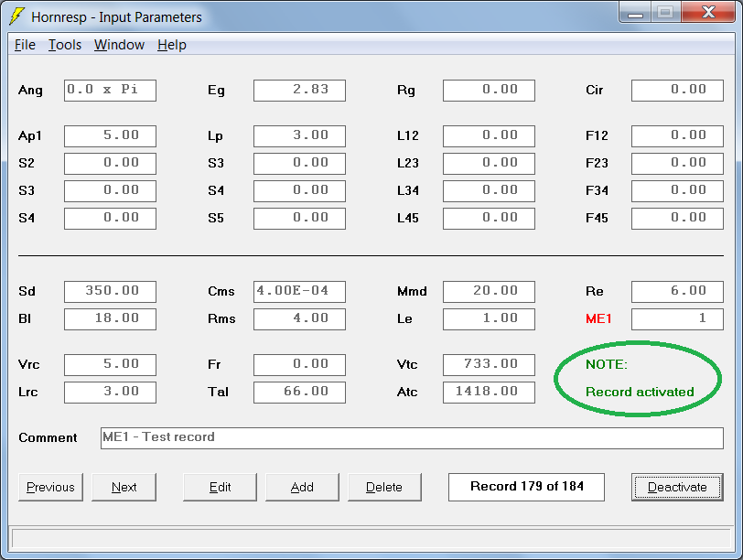Viewport: 743px width, 560px height.
Task: Close the Hornresp window
Action: pyautogui.click(x=708, y=13)
